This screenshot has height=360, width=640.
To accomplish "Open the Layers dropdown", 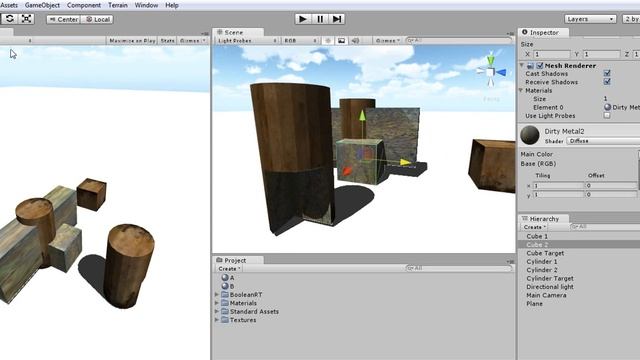I will (x=590, y=19).
